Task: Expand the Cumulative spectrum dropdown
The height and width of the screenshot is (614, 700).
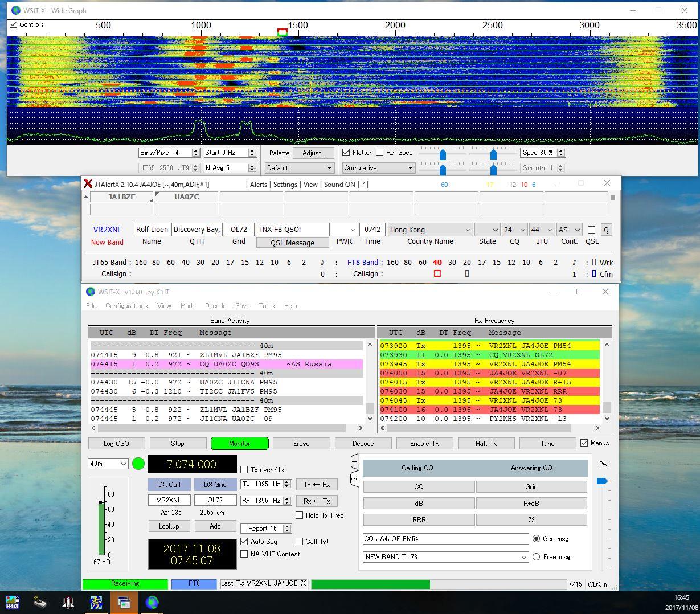Action: pyautogui.click(x=378, y=168)
